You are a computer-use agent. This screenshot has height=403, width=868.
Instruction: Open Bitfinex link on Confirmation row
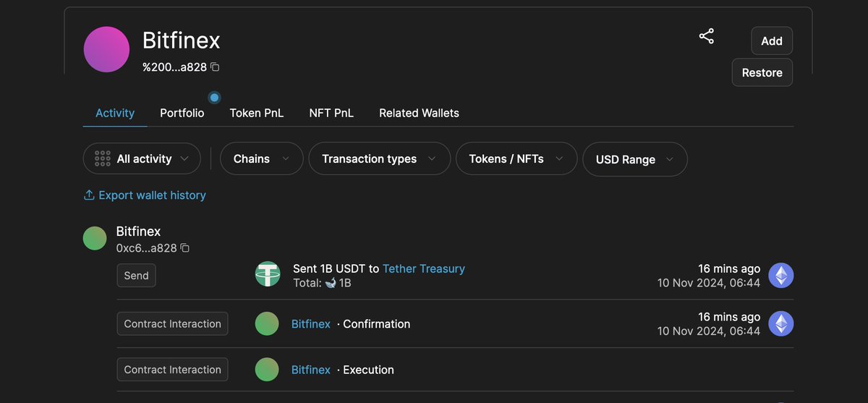pyautogui.click(x=311, y=323)
